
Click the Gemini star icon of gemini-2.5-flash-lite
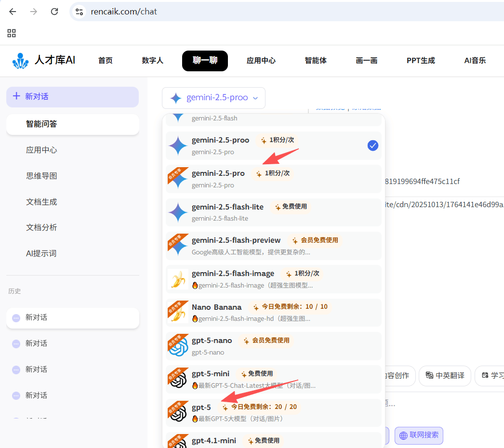[x=178, y=212]
